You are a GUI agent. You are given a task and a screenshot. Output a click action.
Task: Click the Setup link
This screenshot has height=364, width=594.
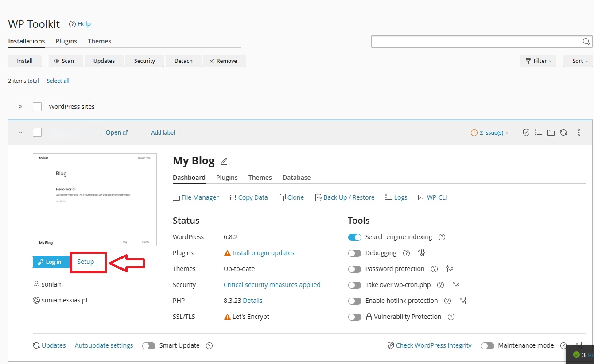point(85,262)
